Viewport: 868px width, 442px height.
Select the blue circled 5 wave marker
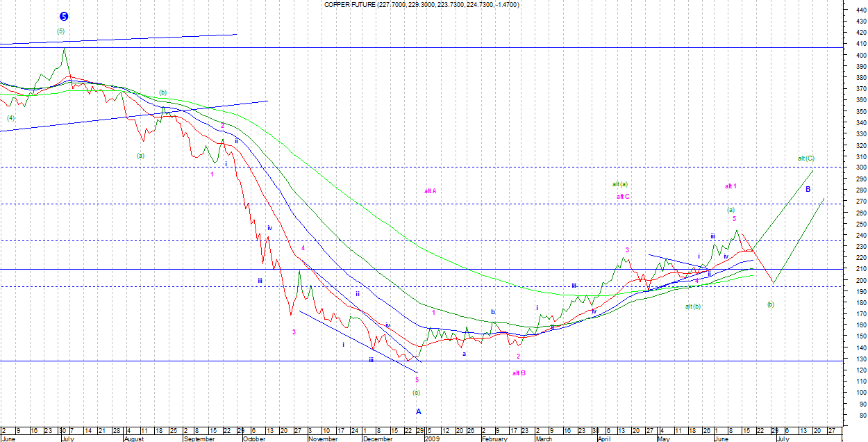pos(64,17)
